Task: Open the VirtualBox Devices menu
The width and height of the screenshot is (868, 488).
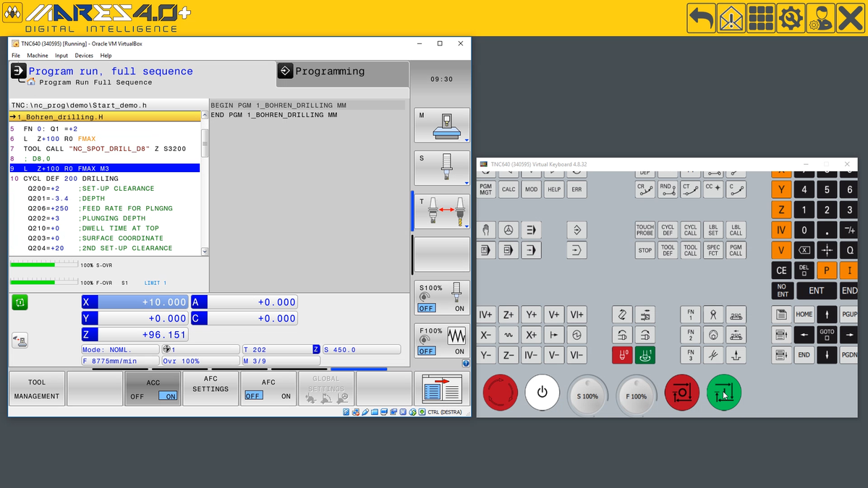Action: click(x=84, y=56)
